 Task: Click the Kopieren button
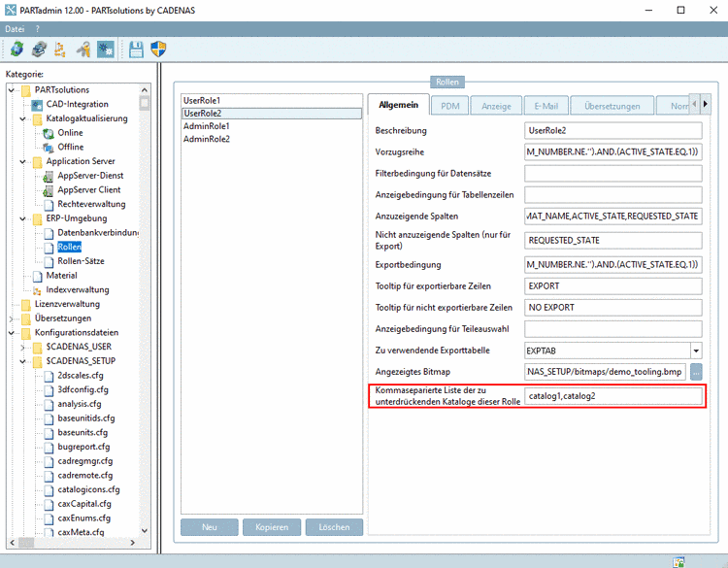272,527
